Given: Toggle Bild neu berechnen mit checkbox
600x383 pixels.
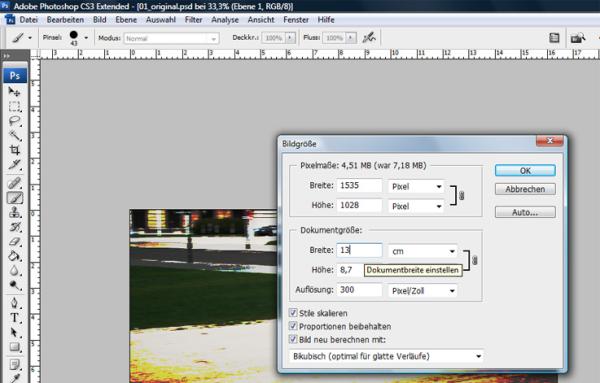Looking at the screenshot, I should 293,339.
